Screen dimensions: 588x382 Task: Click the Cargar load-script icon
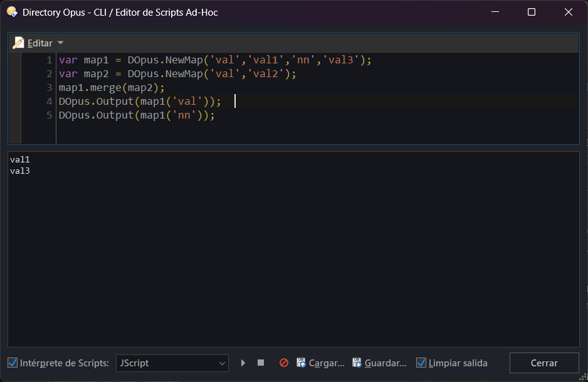pos(301,363)
